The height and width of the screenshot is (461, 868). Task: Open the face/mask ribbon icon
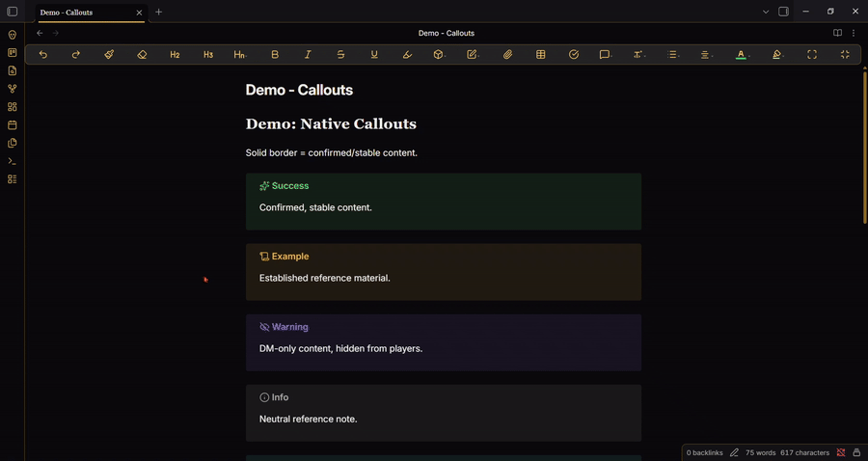[x=13, y=35]
